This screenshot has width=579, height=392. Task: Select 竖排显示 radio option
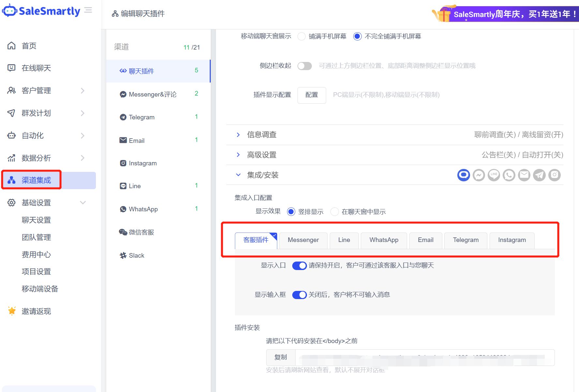click(x=291, y=212)
